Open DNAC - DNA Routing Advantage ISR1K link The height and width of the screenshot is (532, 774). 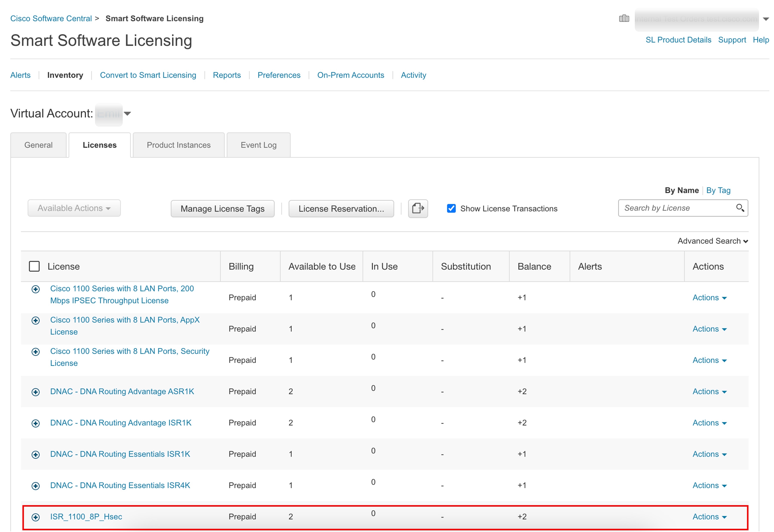(x=121, y=423)
